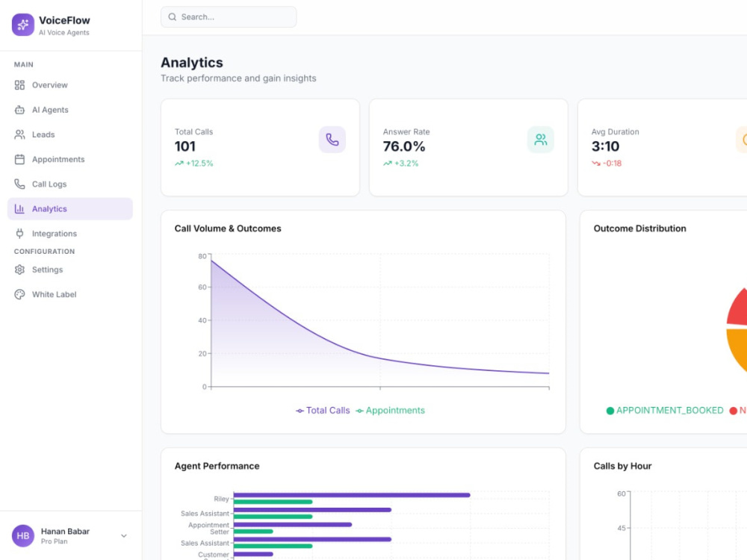Click the White Label palette icon

point(19,295)
